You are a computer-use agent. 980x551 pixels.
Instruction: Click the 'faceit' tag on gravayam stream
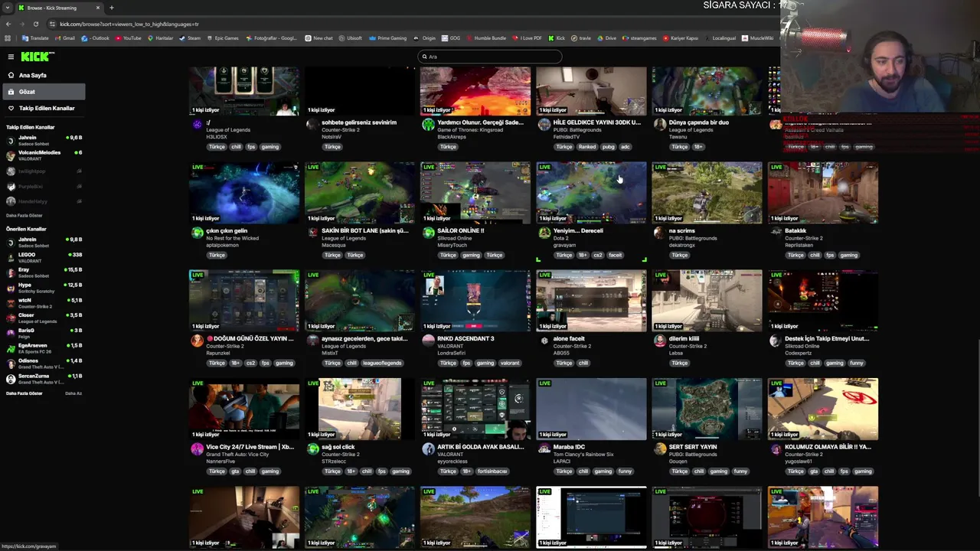(616, 255)
